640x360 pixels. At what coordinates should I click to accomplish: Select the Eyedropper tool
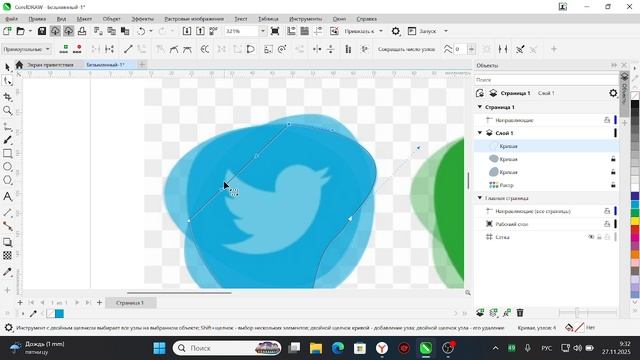pyautogui.click(x=7, y=272)
